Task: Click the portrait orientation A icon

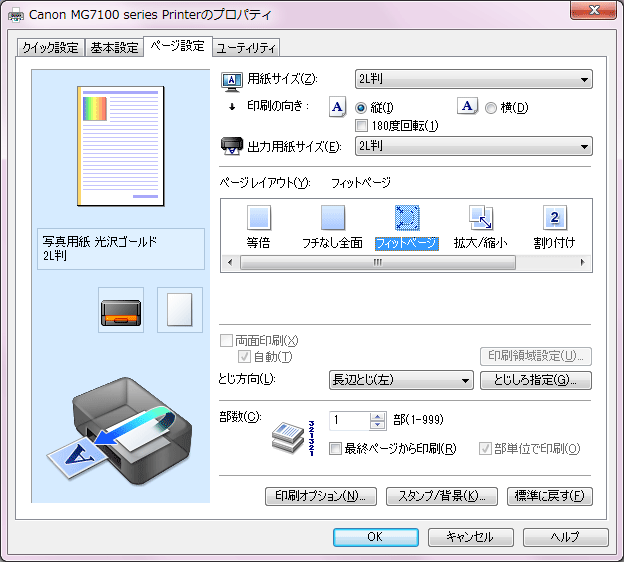Action: tap(337, 107)
